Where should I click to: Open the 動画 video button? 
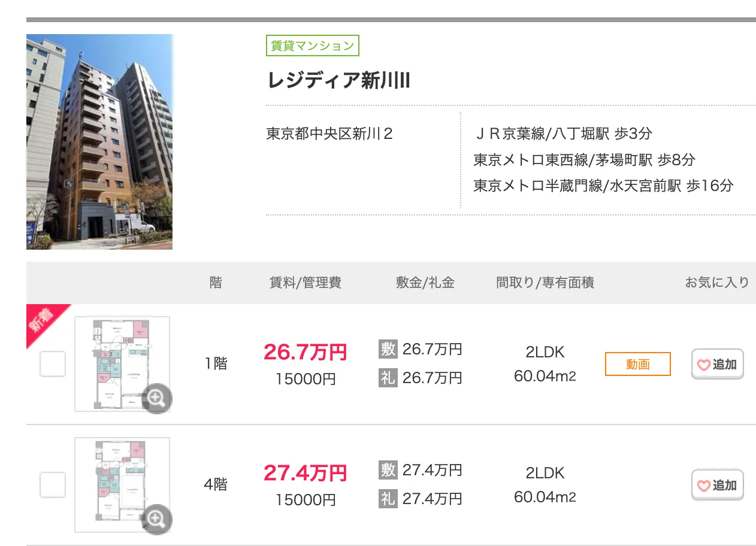coord(637,364)
